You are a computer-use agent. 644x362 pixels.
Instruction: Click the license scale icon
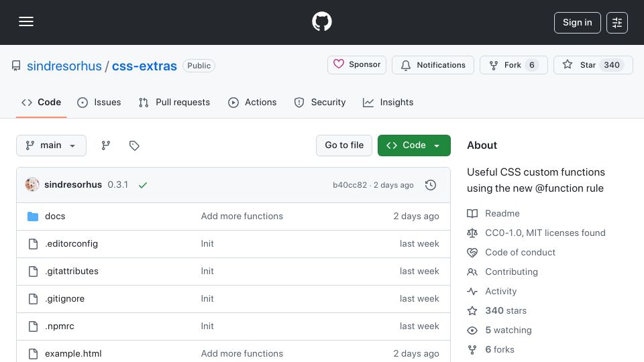472,233
